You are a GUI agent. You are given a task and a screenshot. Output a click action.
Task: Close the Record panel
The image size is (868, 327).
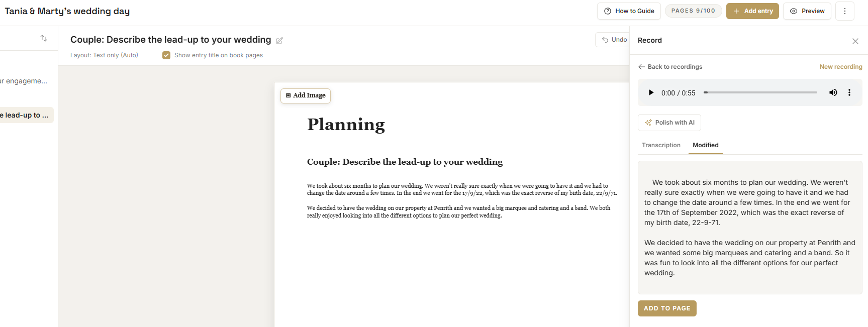855,41
